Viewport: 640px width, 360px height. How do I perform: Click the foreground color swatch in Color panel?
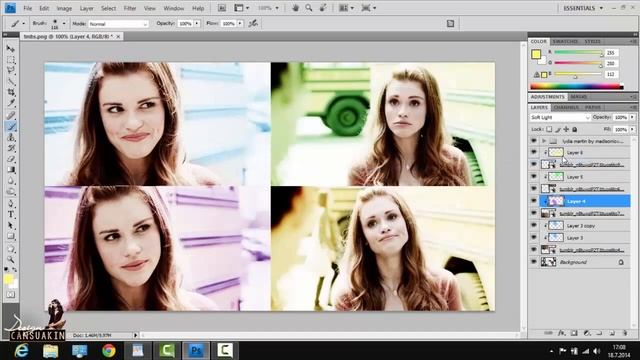(536, 54)
